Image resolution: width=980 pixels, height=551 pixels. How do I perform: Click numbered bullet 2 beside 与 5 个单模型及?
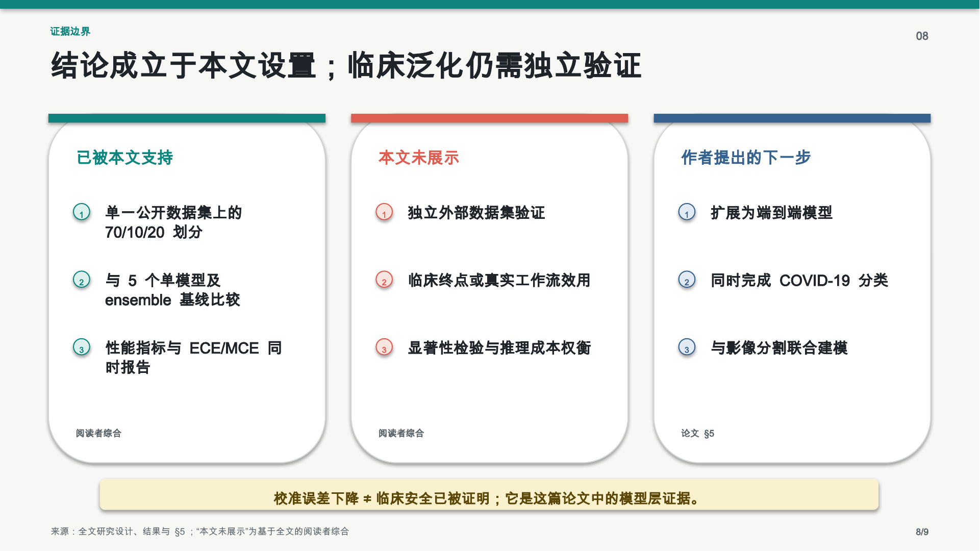coord(82,280)
